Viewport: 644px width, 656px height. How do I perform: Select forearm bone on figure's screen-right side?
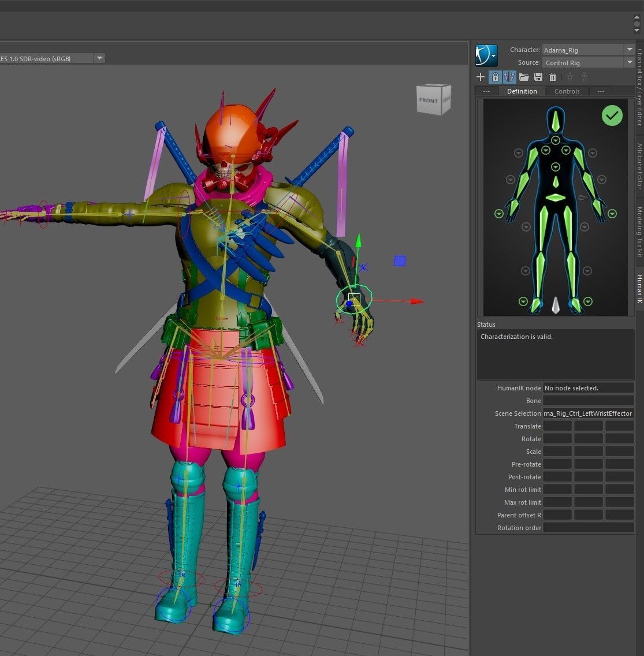[x=590, y=185]
